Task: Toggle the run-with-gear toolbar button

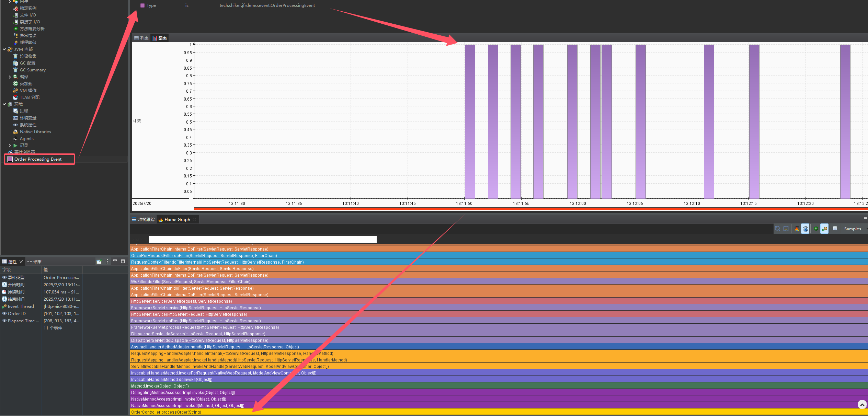Action: pos(824,229)
